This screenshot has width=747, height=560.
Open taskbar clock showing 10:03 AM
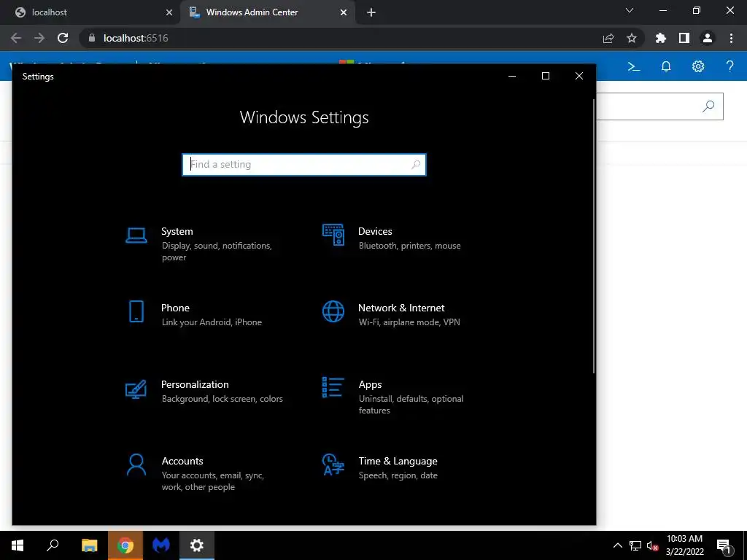[684, 545]
